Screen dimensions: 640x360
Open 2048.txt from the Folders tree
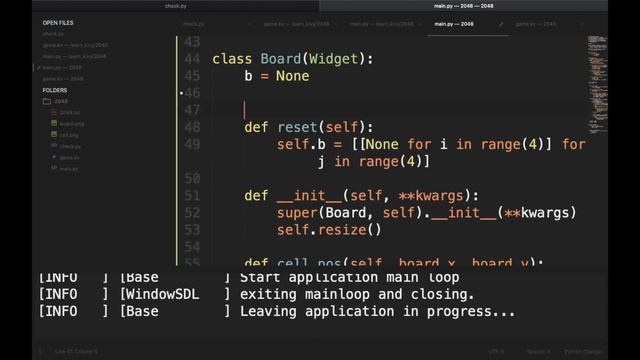click(70, 113)
